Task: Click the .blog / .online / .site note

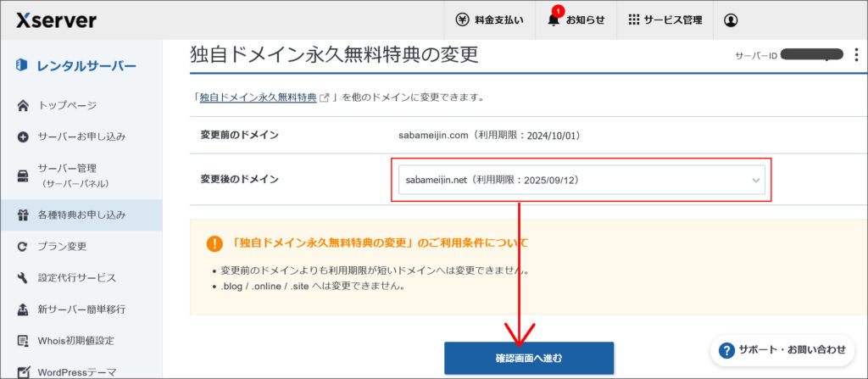Action: (x=313, y=287)
